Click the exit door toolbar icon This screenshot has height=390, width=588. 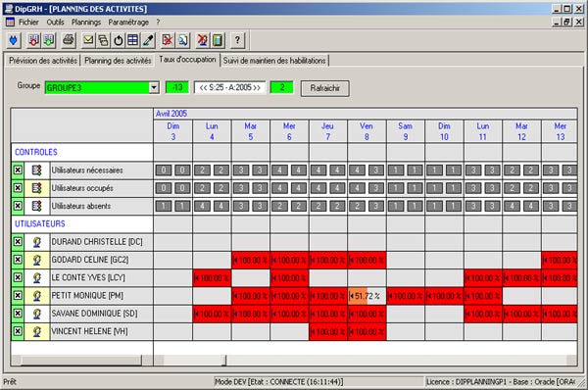click(x=218, y=40)
